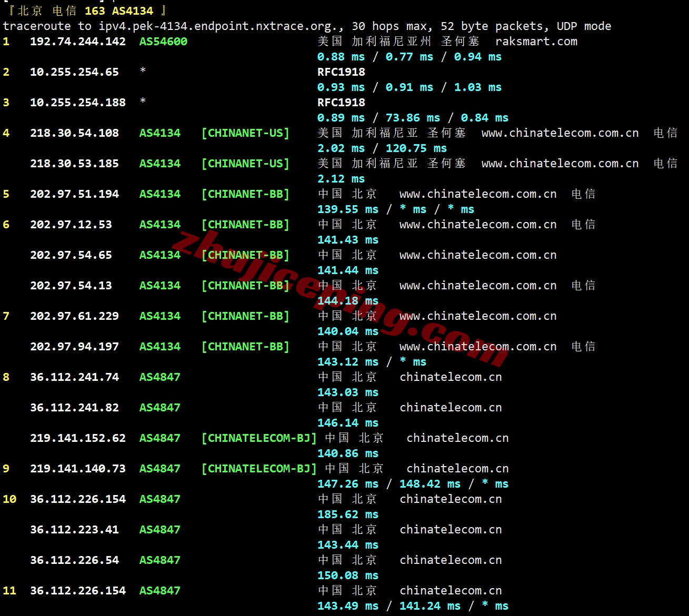Select the private IP 10.255.254.65

[x=74, y=72]
